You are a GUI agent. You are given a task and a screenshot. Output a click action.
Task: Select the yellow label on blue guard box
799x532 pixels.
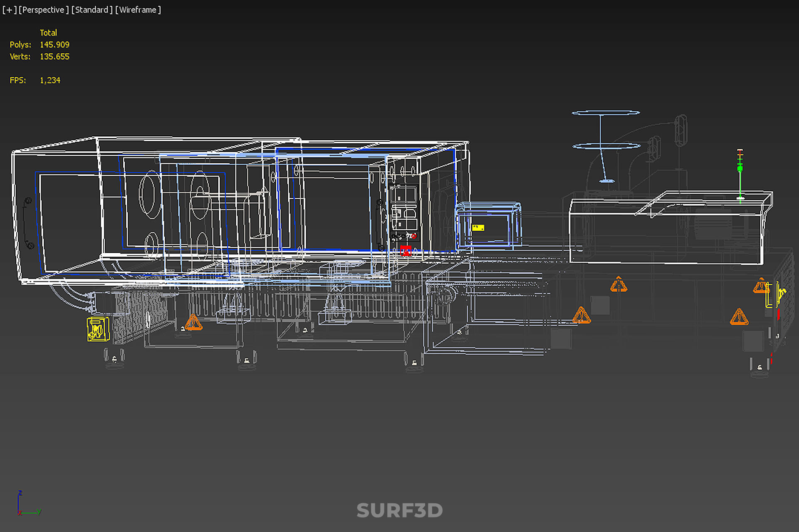click(x=478, y=228)
